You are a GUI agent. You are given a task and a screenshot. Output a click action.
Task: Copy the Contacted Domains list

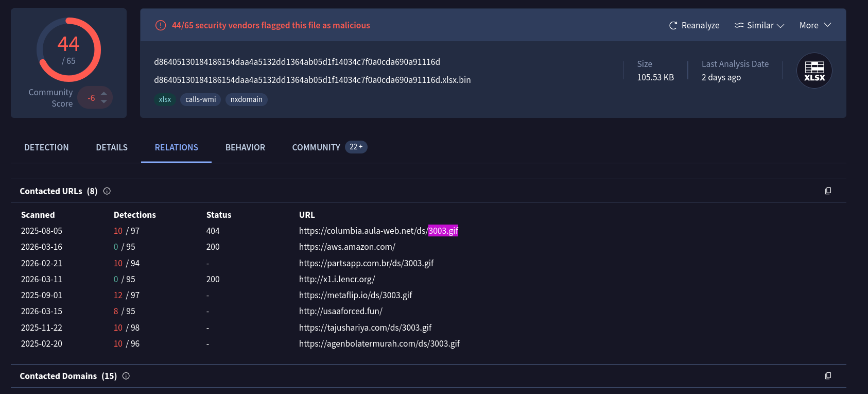pyautogui.click(x=828, y=376)
